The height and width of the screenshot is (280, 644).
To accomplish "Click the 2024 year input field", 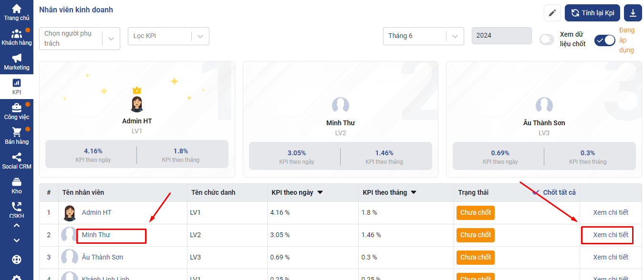I will pos(501,36).
